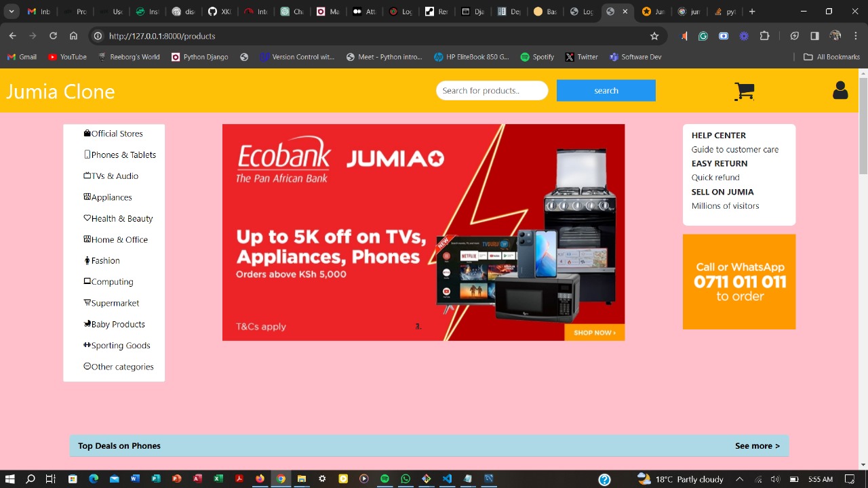868x488 pixels.
Task: Open the Python Django bookmark
Action: click(x=199, y=57)
